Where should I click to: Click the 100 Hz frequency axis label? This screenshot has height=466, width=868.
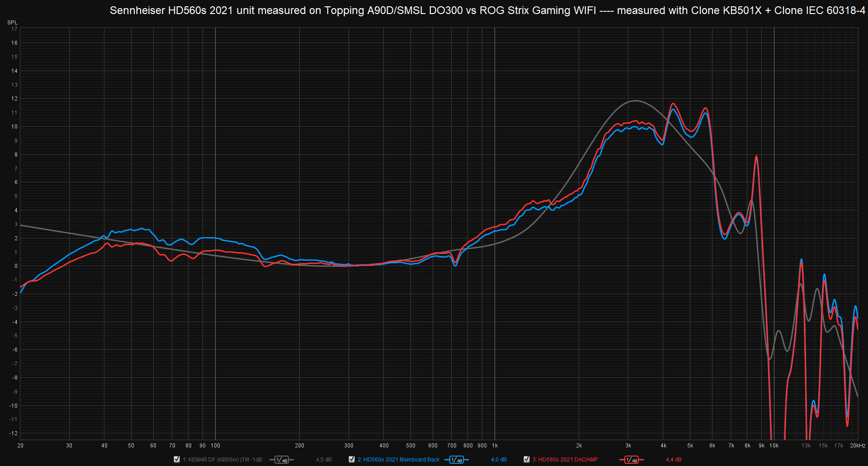pos(216,446)
